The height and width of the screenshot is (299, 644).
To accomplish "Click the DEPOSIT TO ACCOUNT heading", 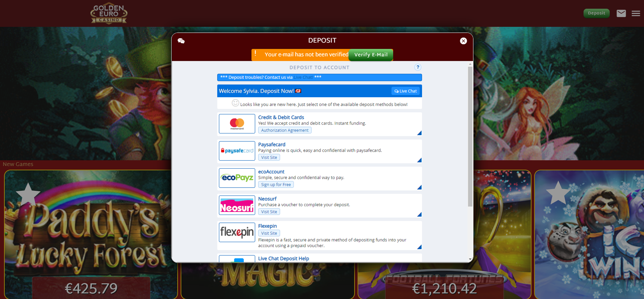I will point(319,67).
